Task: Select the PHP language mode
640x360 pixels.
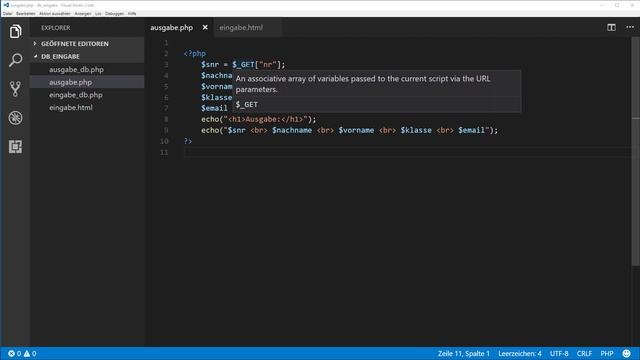Action: click(607, 353)
